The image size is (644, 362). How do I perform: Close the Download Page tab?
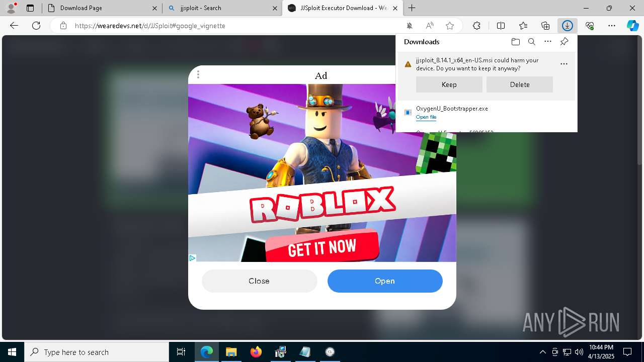coord(154,8)
